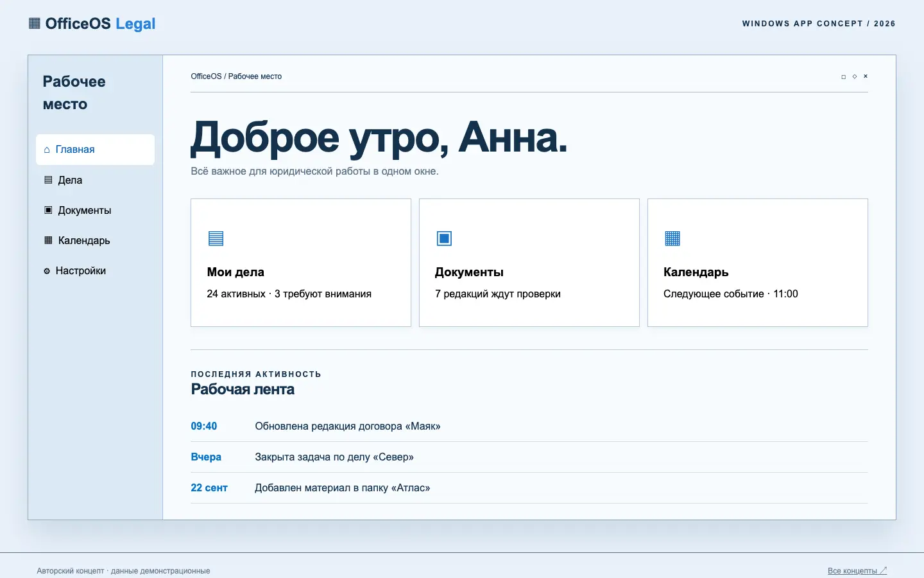Click the Вчера timestamp

pos(206,457)
